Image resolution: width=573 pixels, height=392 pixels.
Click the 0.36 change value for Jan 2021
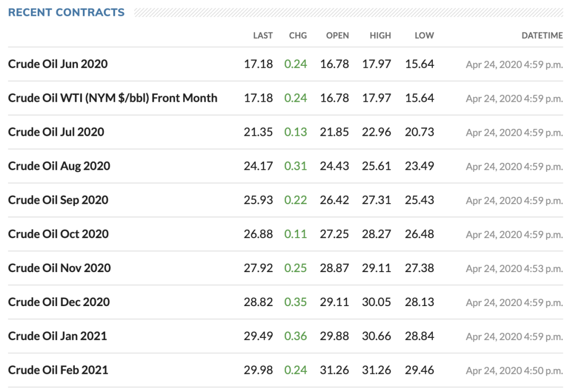point(296,336)
